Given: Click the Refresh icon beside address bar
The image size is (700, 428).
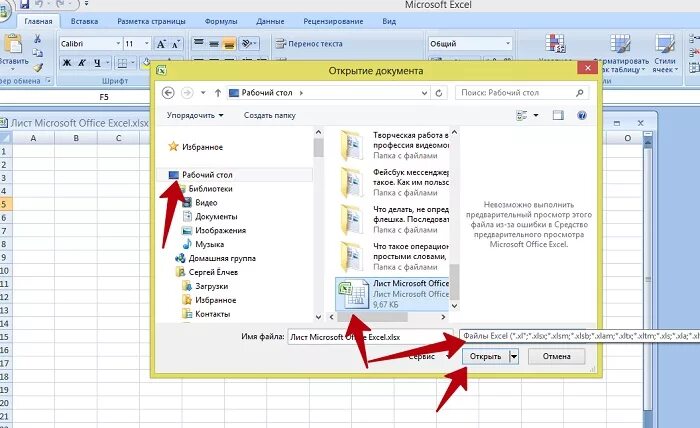Looking at the screenshot, I should click(439, 93).
